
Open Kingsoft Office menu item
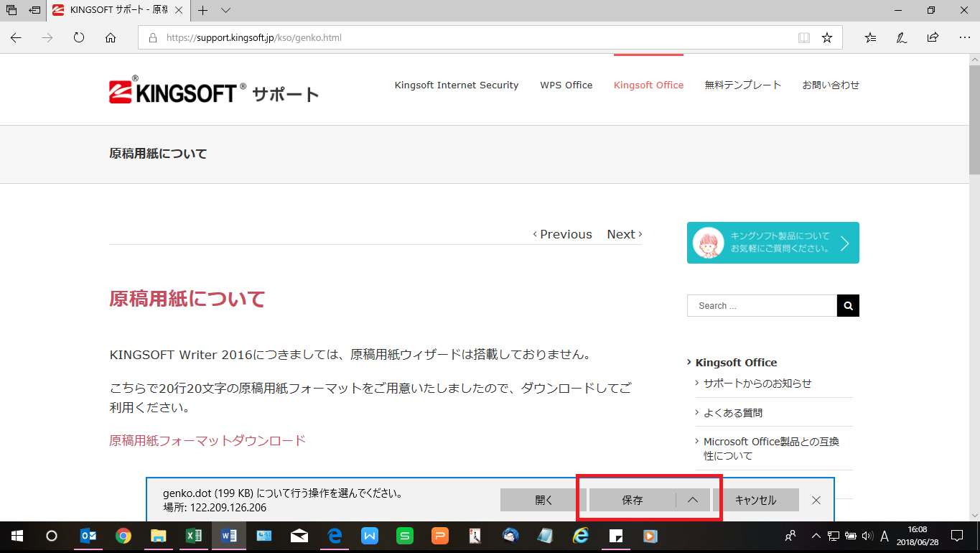[x=648, y=85]
